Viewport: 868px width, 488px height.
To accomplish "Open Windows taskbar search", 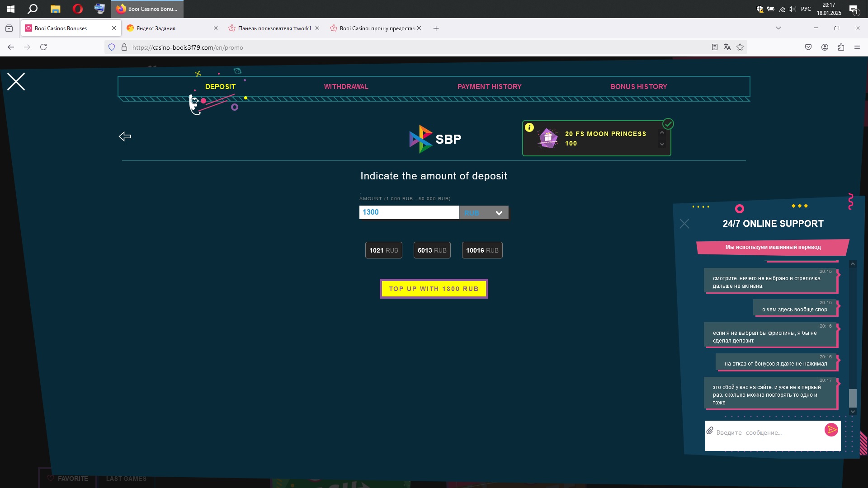I will coord(33,9).
